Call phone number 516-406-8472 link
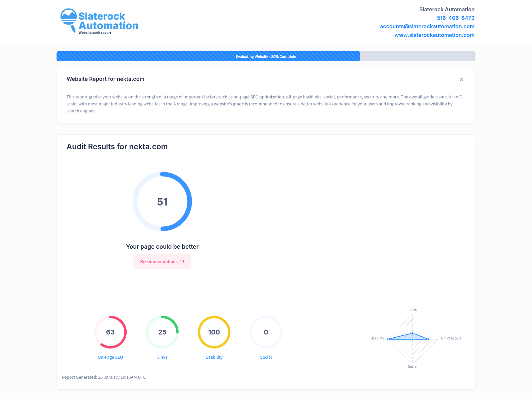Image resolution: width=532 pixels, height=399 pixels. 456,18
